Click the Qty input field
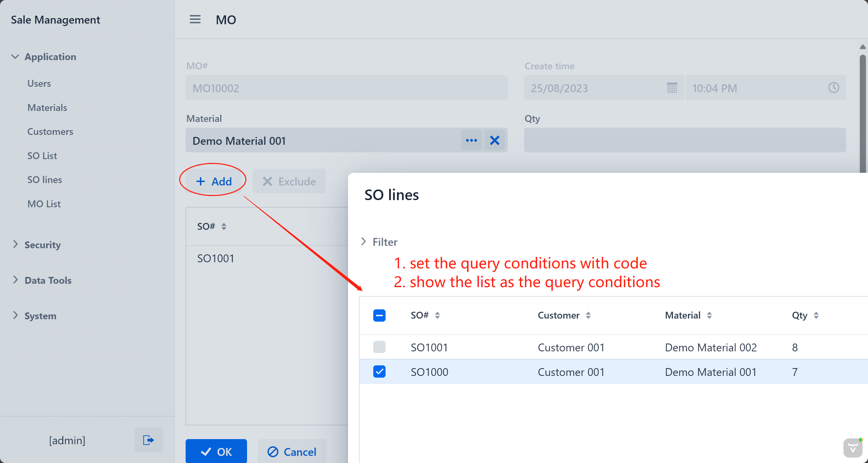The width and height of the screenshot is (868, 463). coord(685,140)
